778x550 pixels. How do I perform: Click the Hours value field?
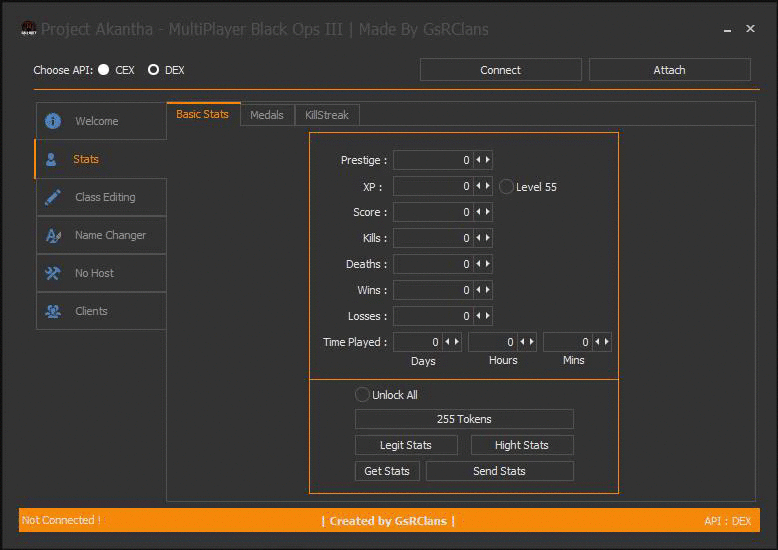[x=493, y=342]
